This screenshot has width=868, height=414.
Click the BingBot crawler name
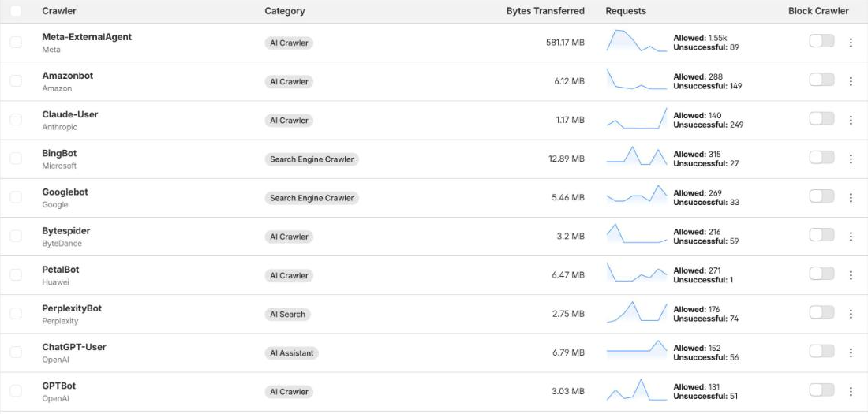tap(59, 153)
